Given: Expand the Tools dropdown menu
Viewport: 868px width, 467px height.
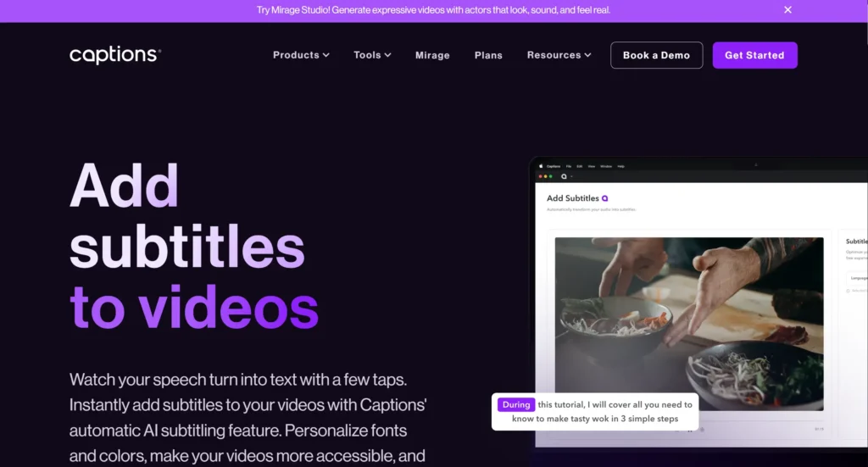Looking at the screenshot, I should point(373,55).
